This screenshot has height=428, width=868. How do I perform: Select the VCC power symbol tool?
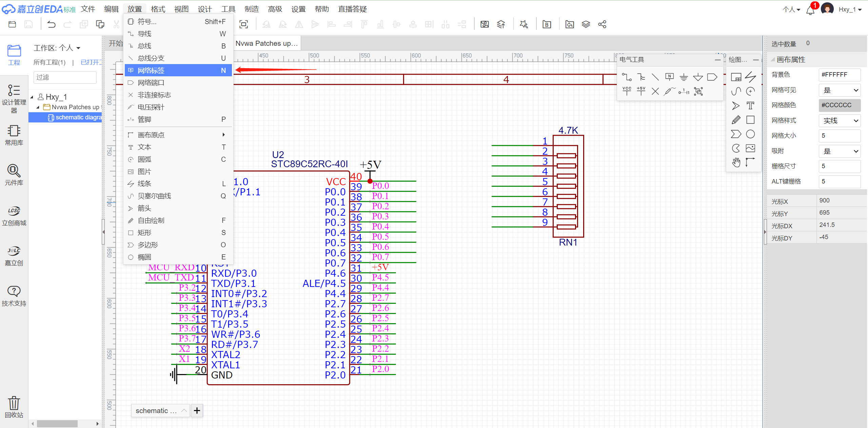tap(627, 91)
